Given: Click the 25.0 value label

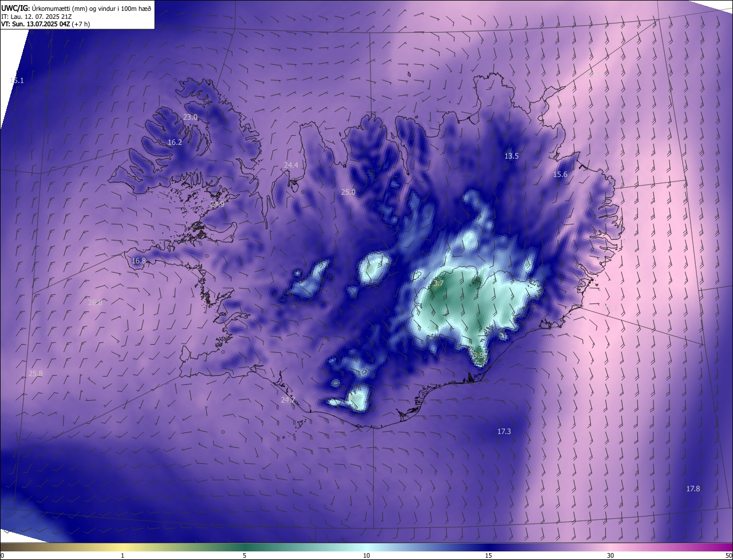Looking at the screenshot, I should [348, 192].
